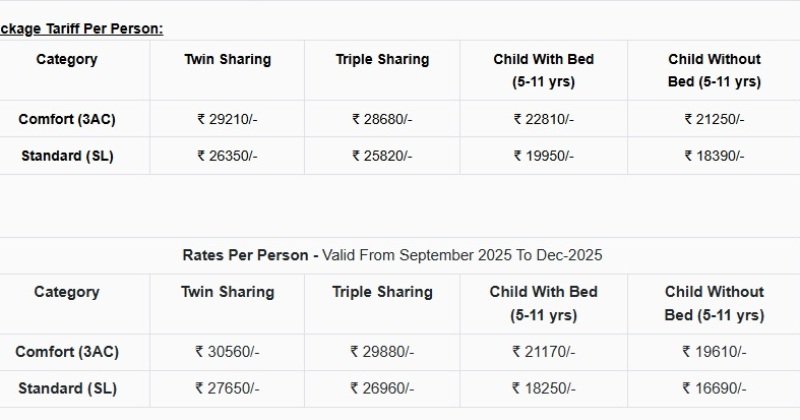Click the ₹ 26350/- Standard twin sharing price
Viewport: 800px width, 420px height.
pos(227,156)
